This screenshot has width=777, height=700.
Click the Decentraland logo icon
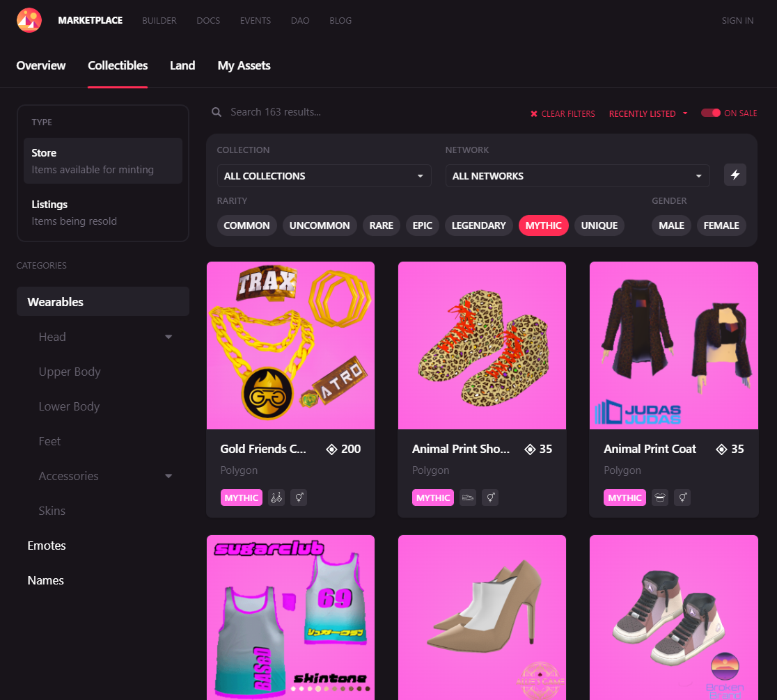pyautogui.click(x=29, y=20)
